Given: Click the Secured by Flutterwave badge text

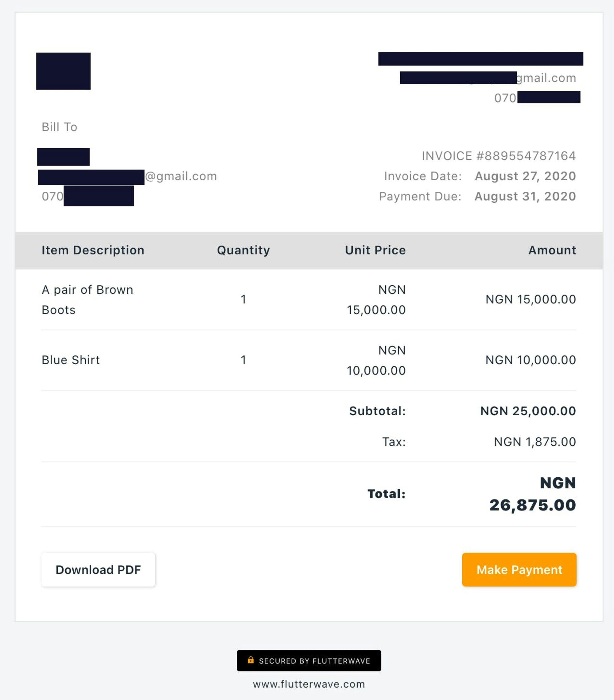Looking at the screenshot, I should 314,661.
